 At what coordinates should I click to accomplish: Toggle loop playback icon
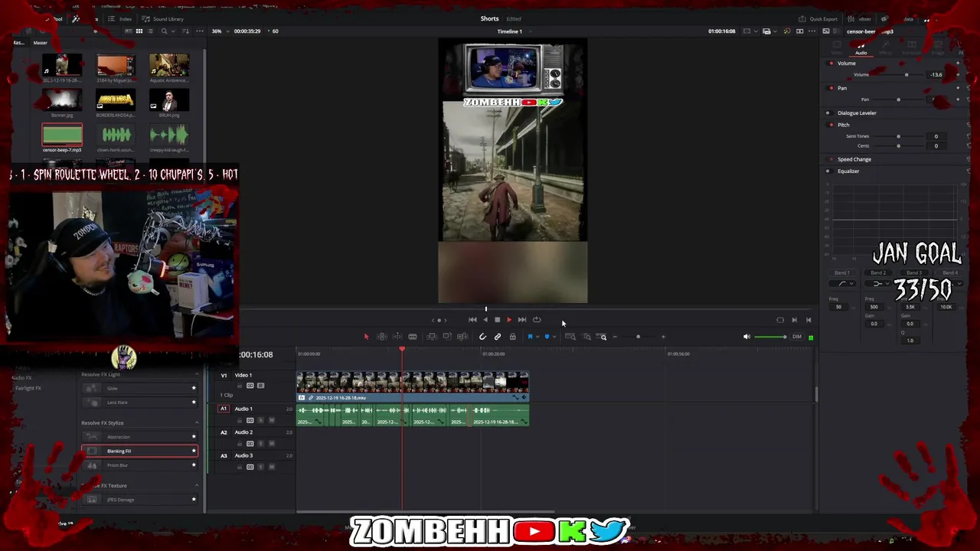click(537, 320)
